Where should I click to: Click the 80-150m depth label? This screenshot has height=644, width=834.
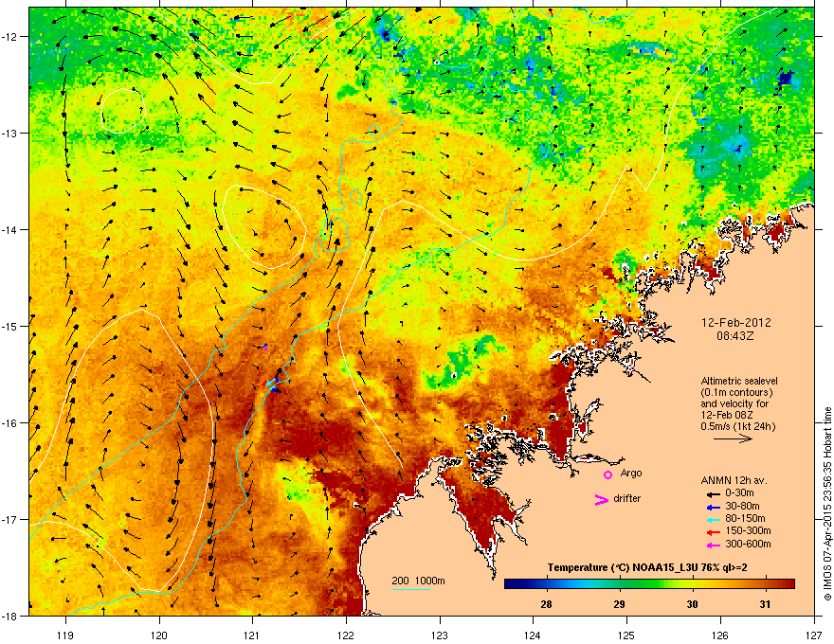(x=745, y=519)
